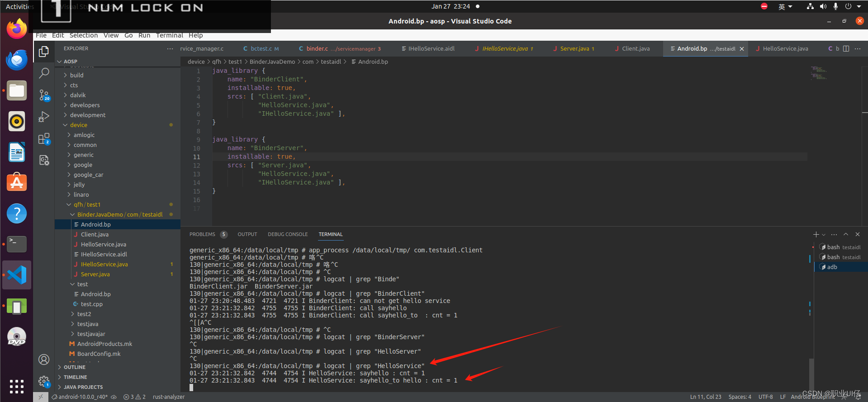Viewport: 868px width, 402px height.
Task: Close the Android.bp editor tab
Action: [x=742, y=49]
